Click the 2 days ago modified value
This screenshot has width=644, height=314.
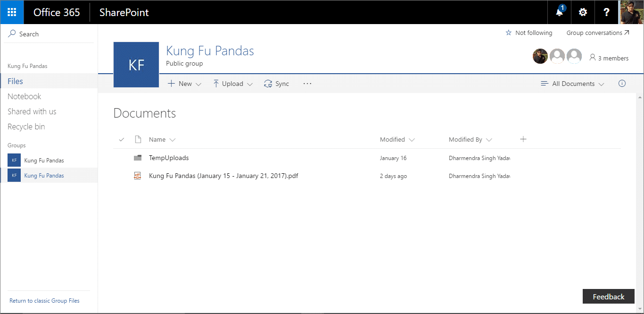coord(393,176)
